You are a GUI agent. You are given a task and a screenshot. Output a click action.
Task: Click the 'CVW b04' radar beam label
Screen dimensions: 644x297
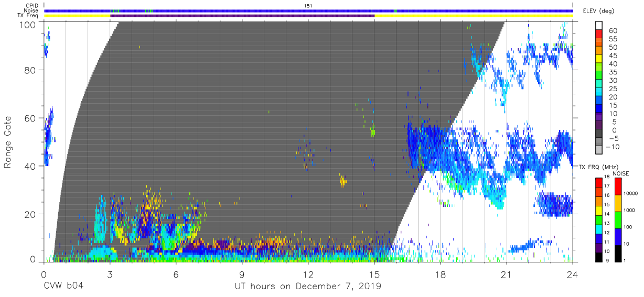[x=63, y=287]
